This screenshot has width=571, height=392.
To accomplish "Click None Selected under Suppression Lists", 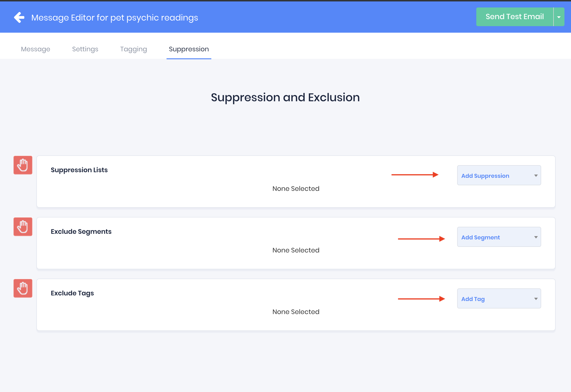I will 296,189.
